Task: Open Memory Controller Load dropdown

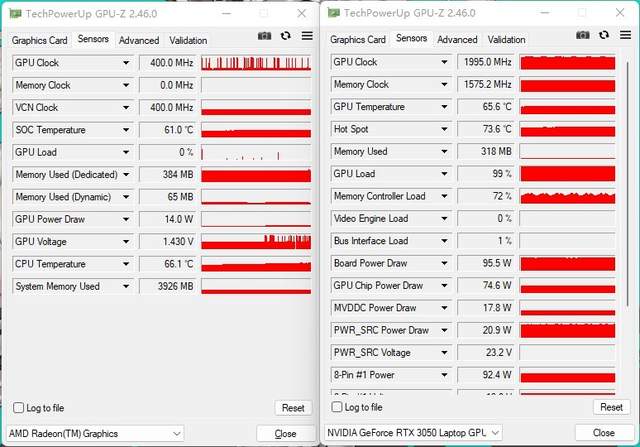Action: point(444,196)
